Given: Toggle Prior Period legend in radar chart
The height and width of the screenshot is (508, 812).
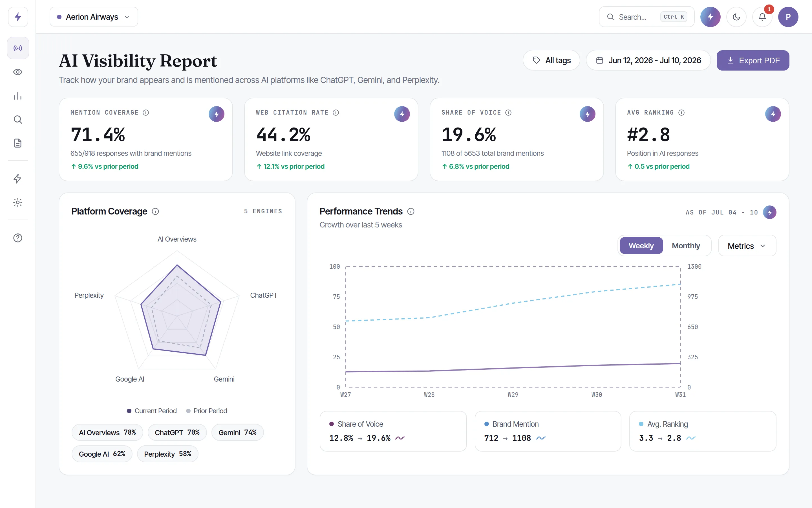Looking at the screenshot, I should pos(206,411).
